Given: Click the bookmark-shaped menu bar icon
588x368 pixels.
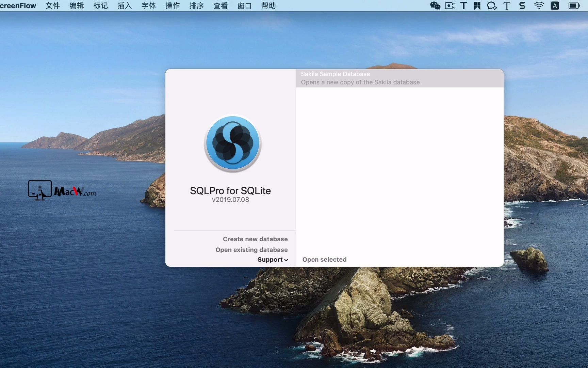Looking at the screenshot, I should [x=477, y=6].
